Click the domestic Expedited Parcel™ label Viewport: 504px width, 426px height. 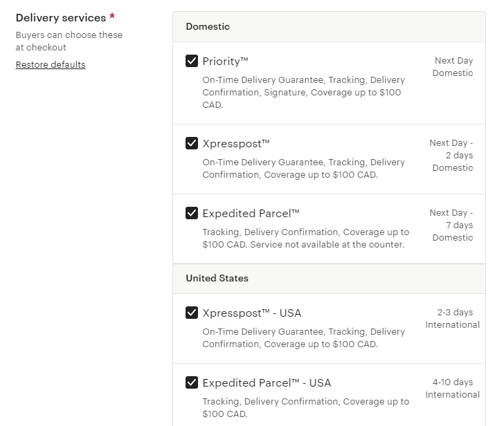tap(251, 214)
